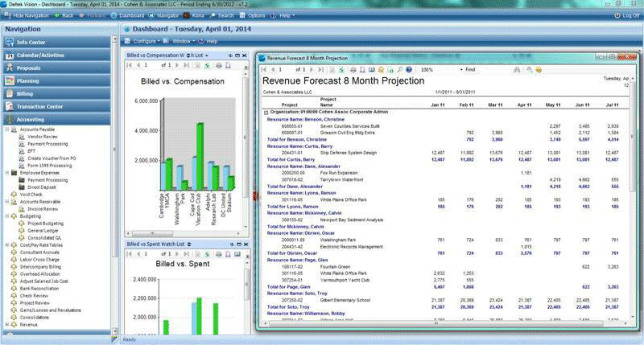The width and height of the screenshot is (644, 345).
Task: Click the Navigation panel vertical scrollbar
Action: tap(116, 193)
